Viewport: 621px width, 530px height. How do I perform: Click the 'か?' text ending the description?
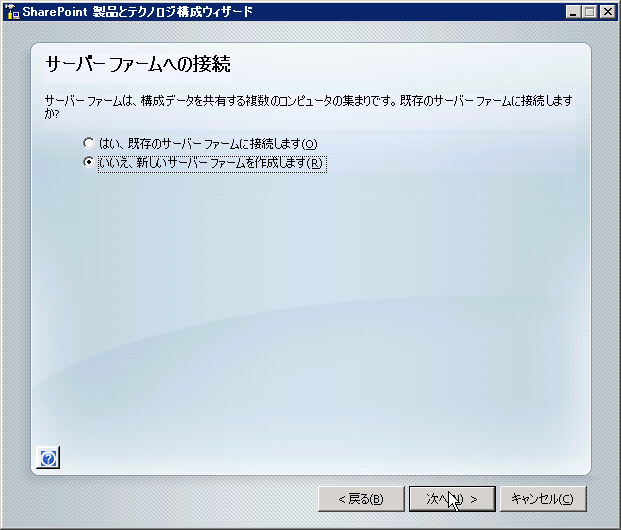(x=51, y=113)
